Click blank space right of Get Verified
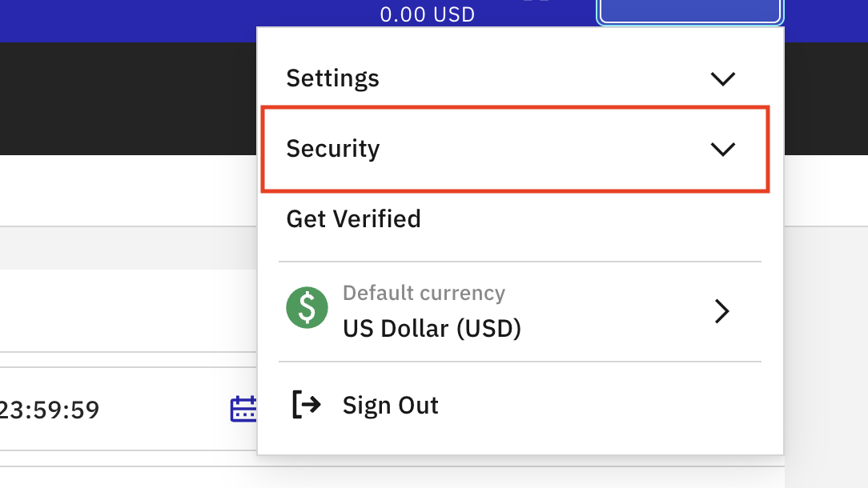Screen dimensions: 868x488 [591, 219]
